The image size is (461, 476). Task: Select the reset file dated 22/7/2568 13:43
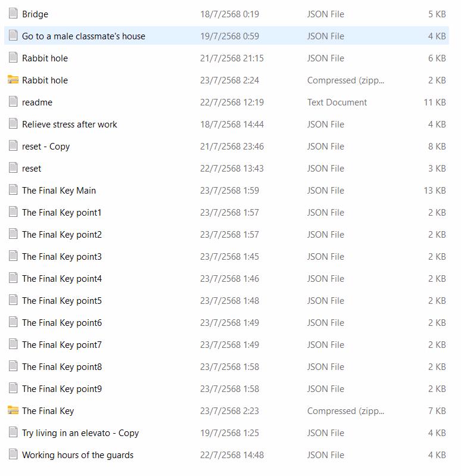(32, 169)
